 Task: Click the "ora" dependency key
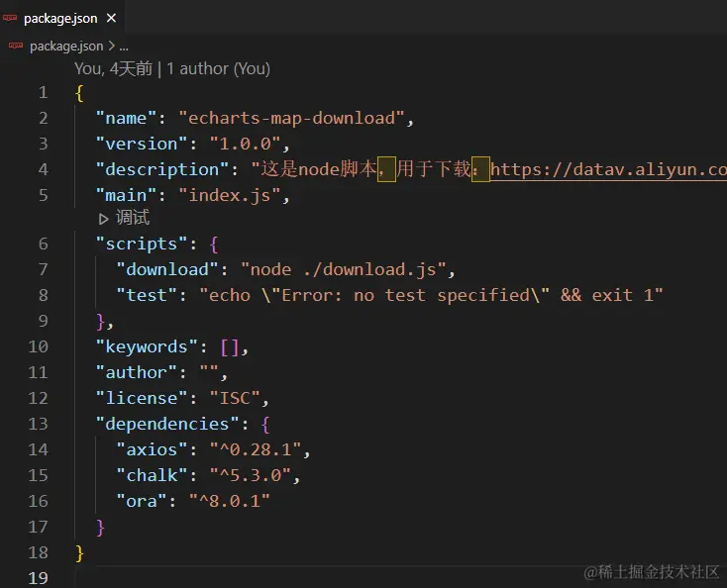point(142,501)
